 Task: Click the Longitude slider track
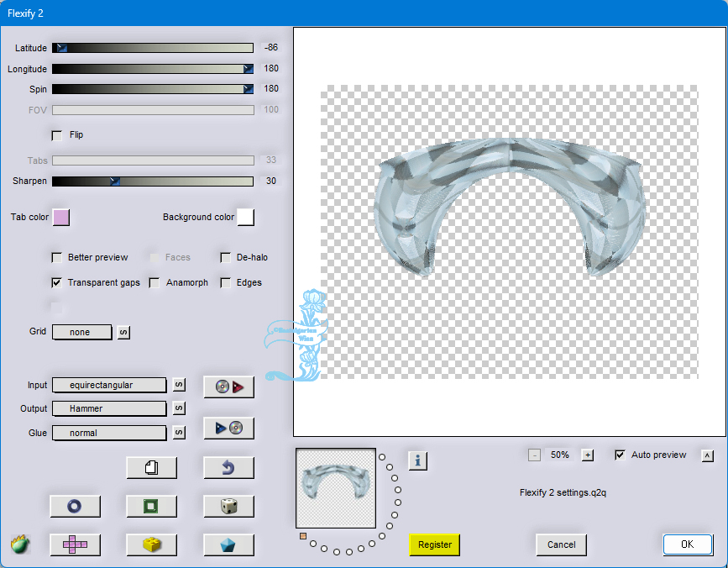(153, 69)
